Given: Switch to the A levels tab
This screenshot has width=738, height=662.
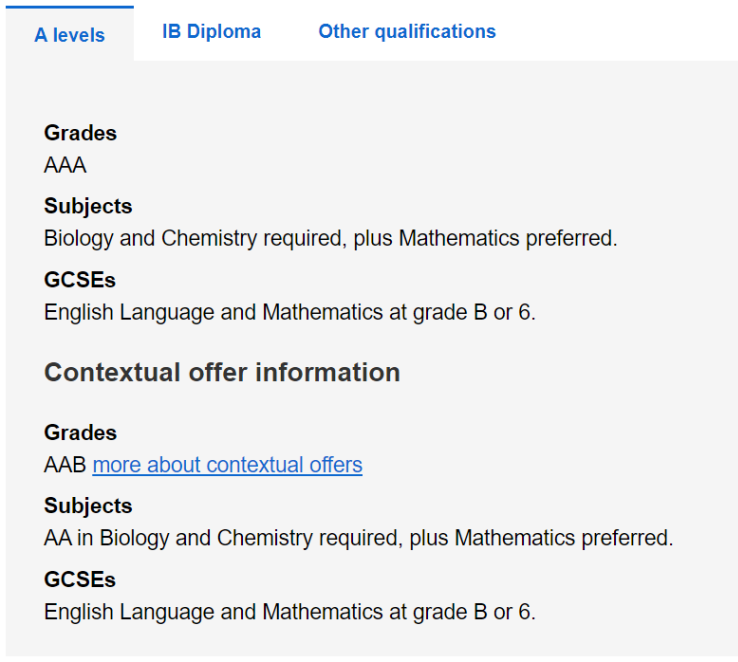Looking at the screenshot, I should click(x=69, y=35).
